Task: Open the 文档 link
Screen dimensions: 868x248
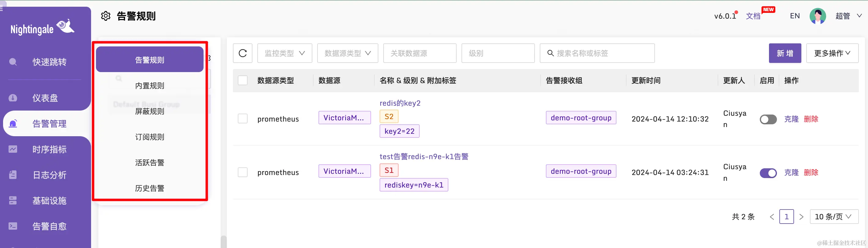Action: 753,16
